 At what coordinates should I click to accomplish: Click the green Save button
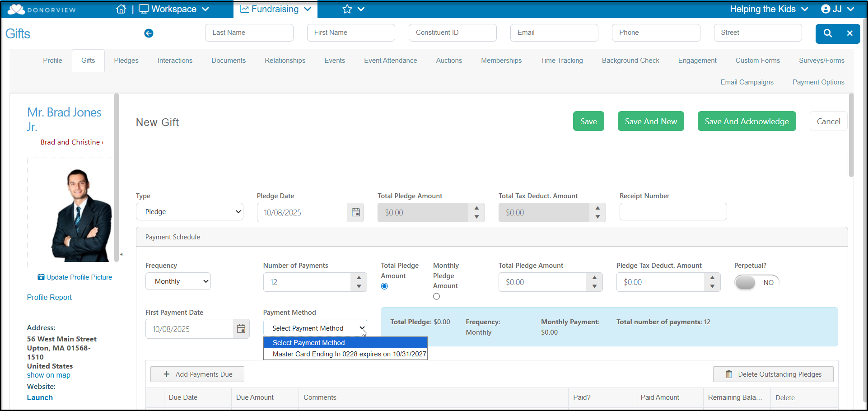tap(588, 121)
